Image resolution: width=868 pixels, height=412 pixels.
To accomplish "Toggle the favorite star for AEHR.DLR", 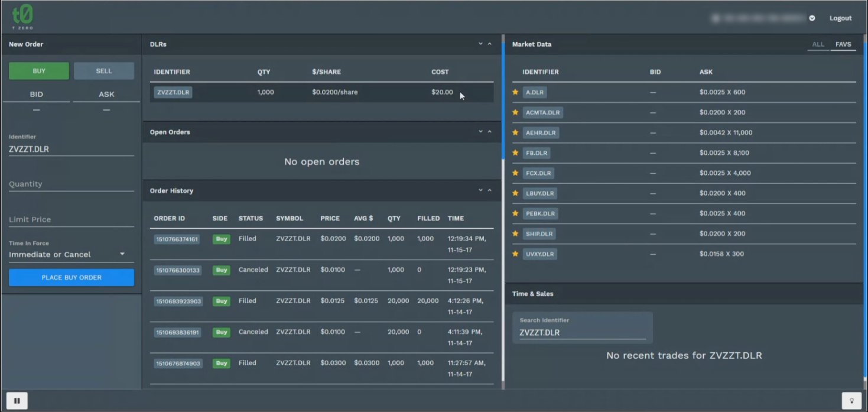I will [515, 132].
